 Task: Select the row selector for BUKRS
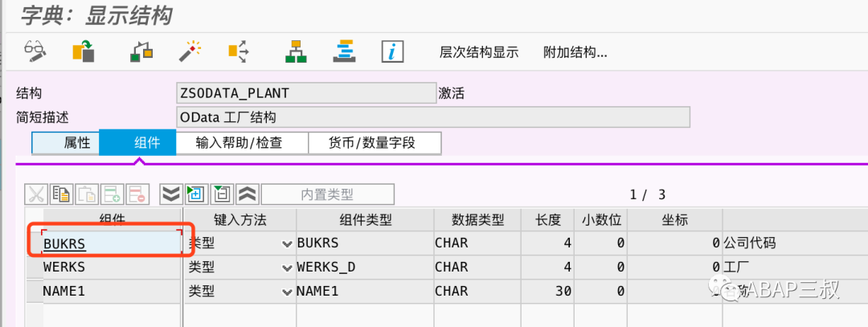[x=35, y=243]
